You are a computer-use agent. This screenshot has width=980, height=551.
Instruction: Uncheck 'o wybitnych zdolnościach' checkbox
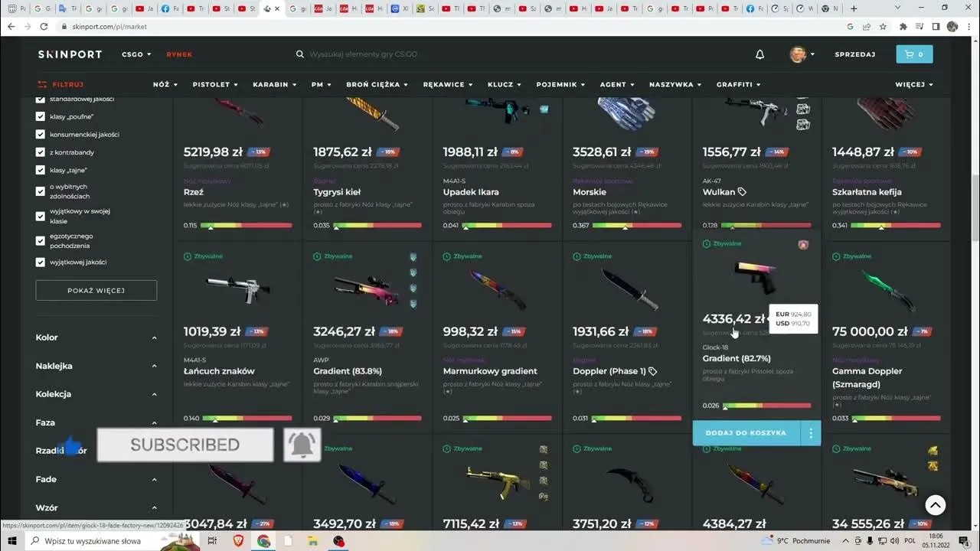coord(41,191)
